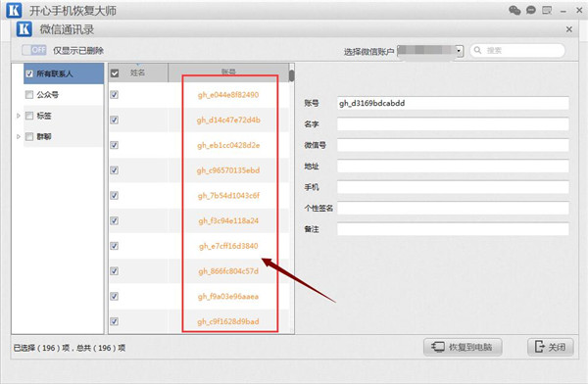The image size is (588, 384).
Task: Check the 所有联系人 checkbox
Action: tap(29, 73)
